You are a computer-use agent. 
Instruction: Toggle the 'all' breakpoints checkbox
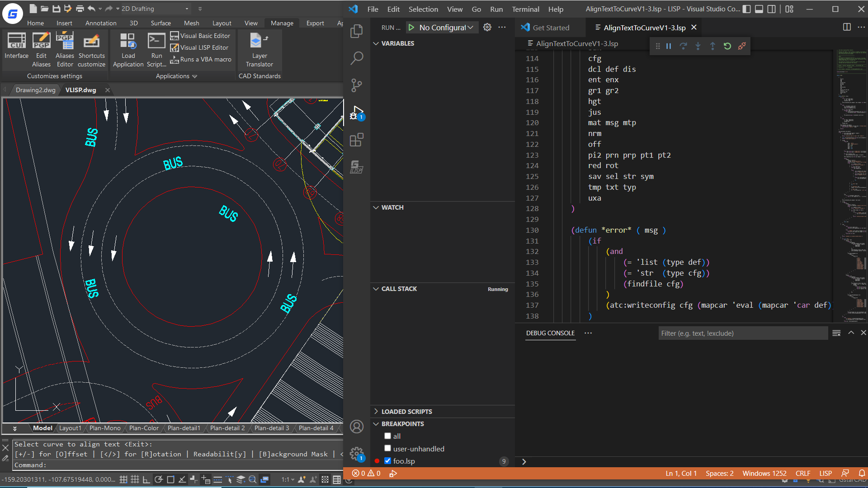point(387,436)
